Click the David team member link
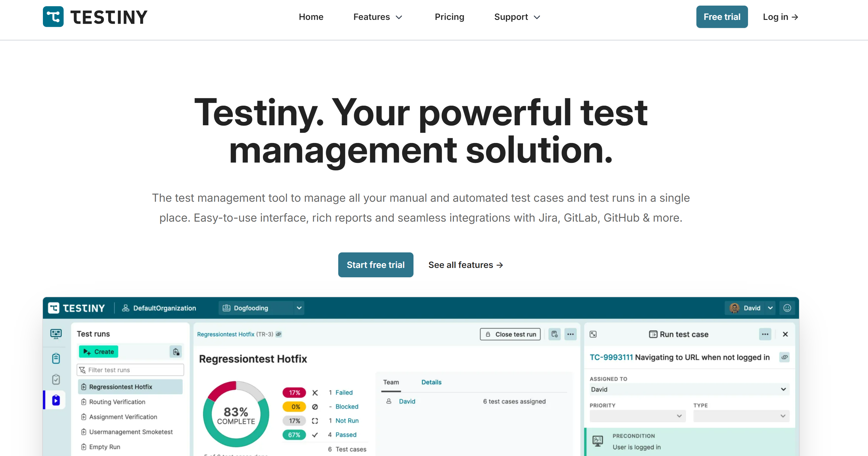 (407, 401)
